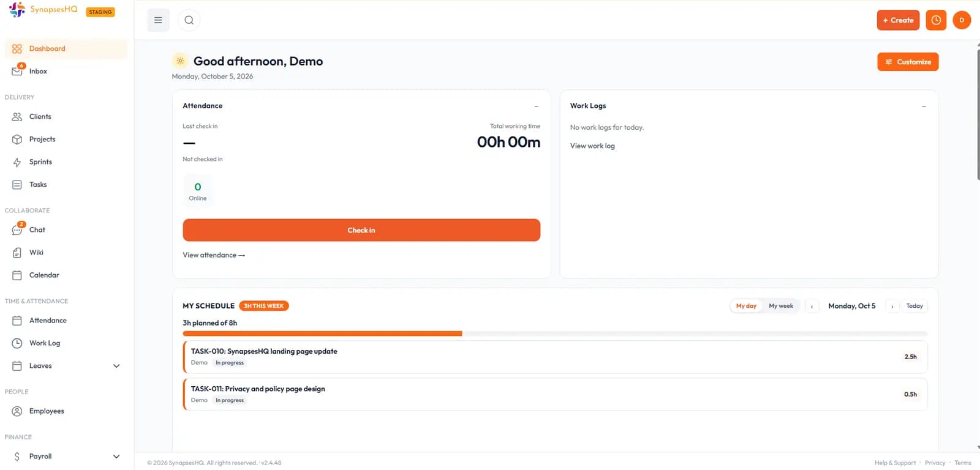Click the Employees person icon
Viewport: 980px width, 470px height.
point(17,411)
